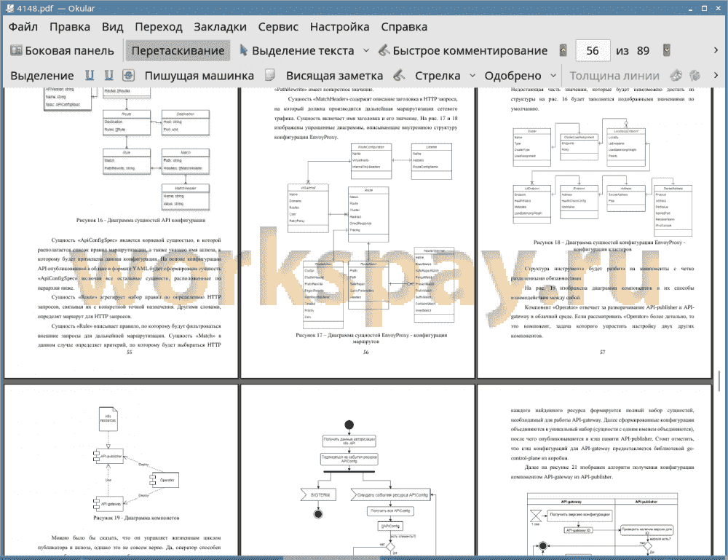The height and width of the screenshot is (560, 728).
Task: Select the inline note icon
Action: pyautogui.click(x=270, y=75)
